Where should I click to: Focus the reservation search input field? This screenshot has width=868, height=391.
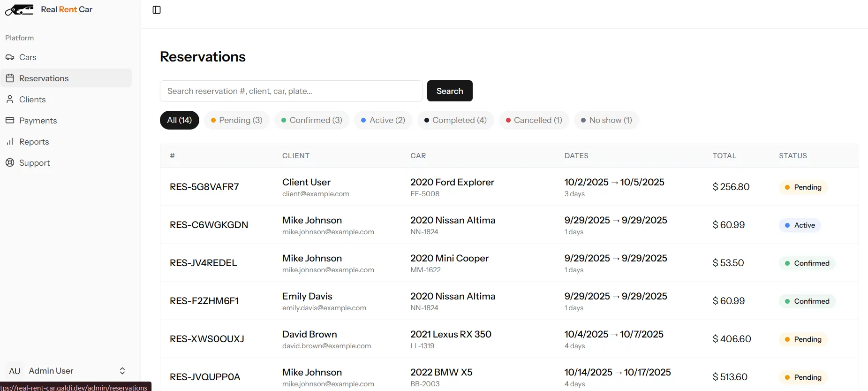291,91
